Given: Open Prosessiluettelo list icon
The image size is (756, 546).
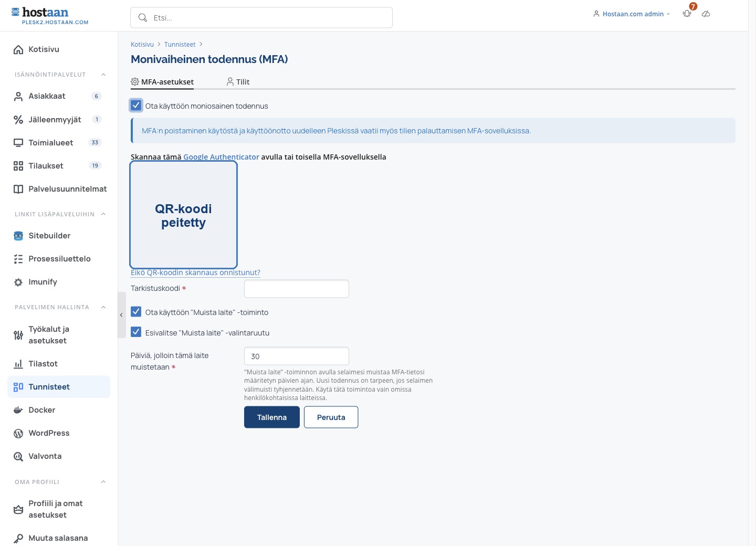Looking at the screenshot, I should (18, 259).
